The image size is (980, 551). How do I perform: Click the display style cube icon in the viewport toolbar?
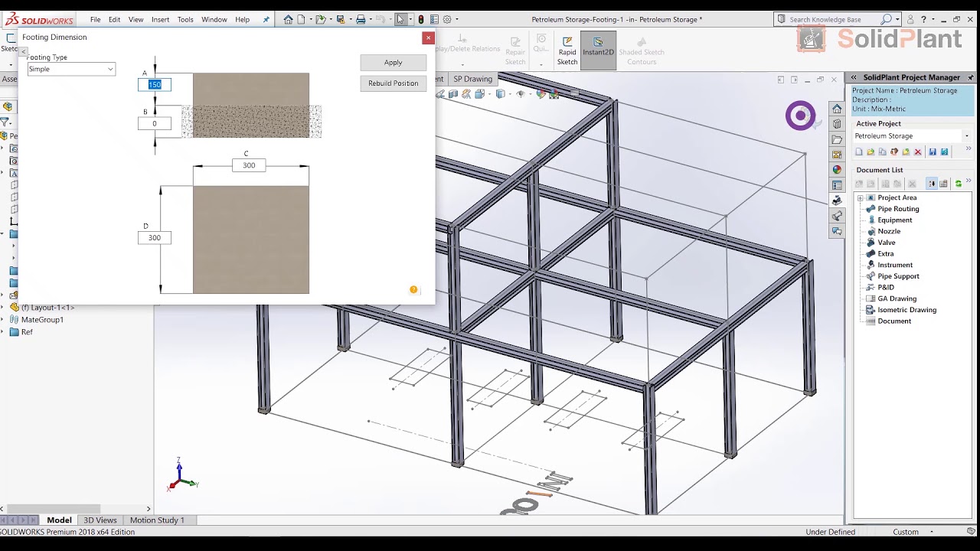(500, 94)
